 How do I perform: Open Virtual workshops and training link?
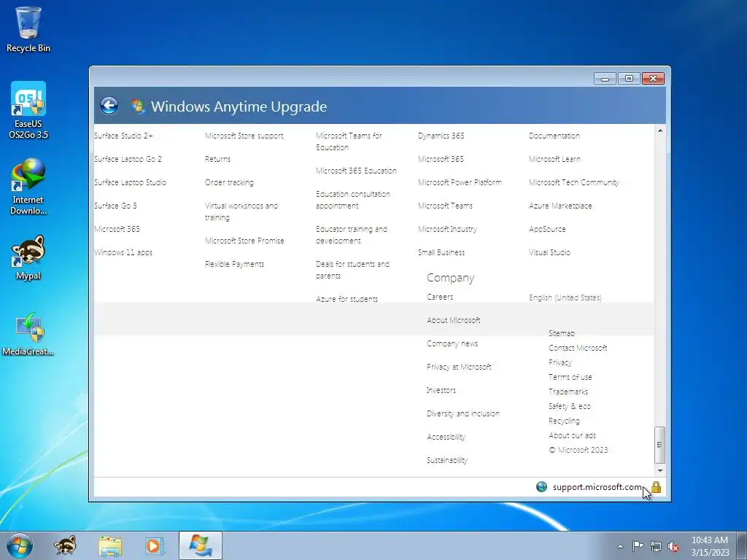[241, 211]
